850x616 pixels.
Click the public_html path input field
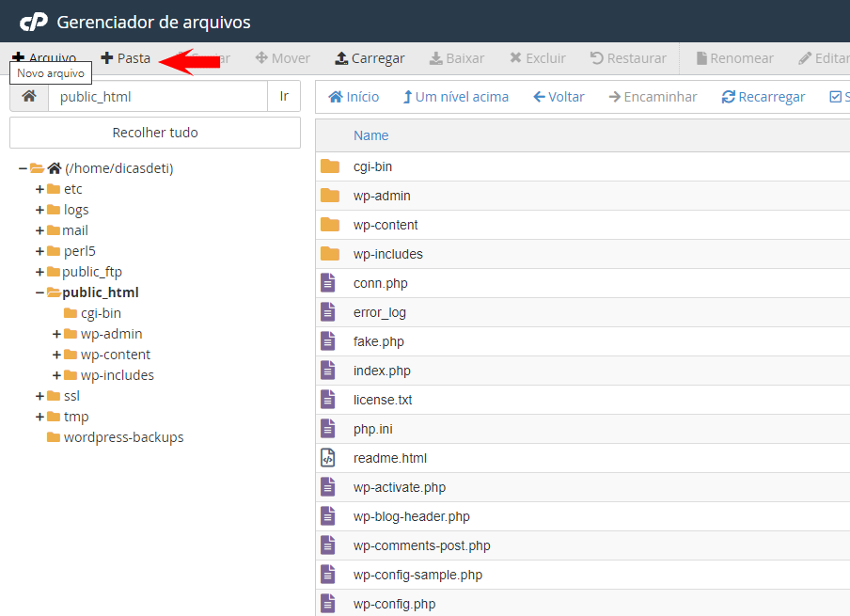(x=158, y=96)
